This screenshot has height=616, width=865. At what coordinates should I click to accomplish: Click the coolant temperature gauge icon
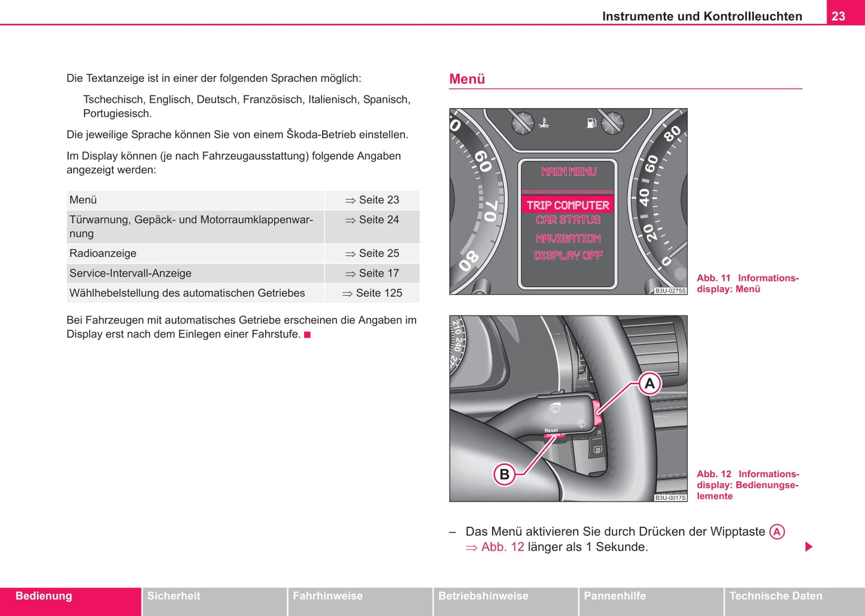[544, 124]
